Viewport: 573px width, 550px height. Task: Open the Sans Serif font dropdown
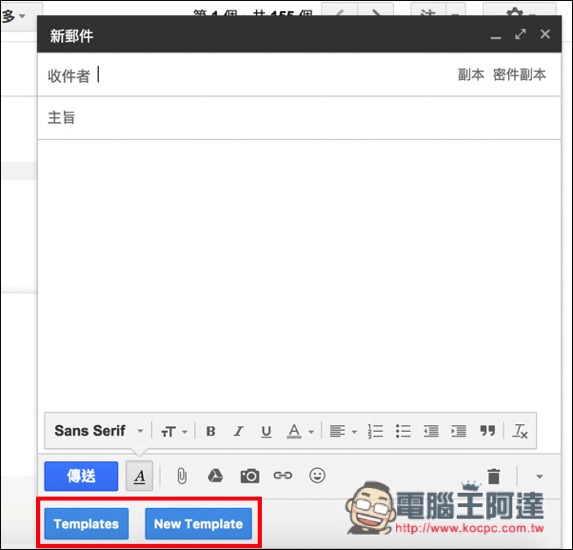coord(99,431)
